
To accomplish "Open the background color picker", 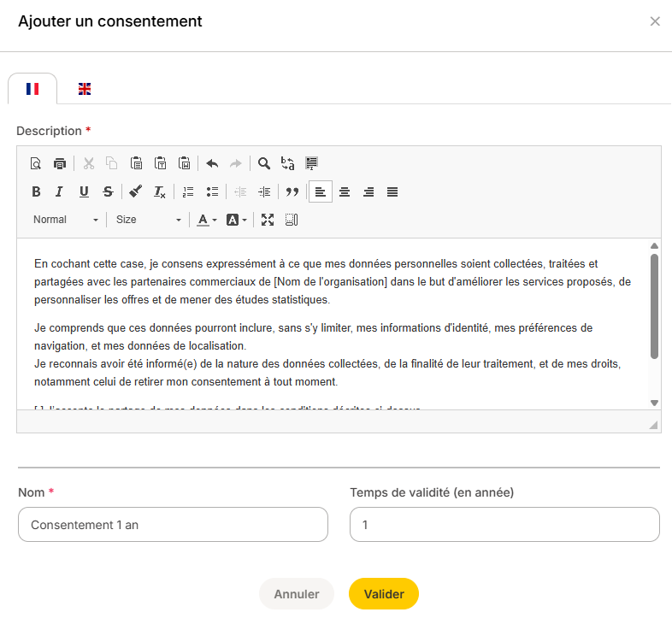I will pyautogui.click(x=237, y=220).
